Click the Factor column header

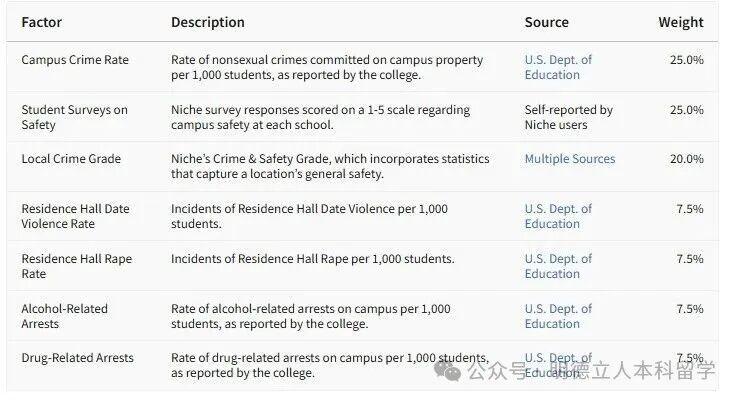43,22
